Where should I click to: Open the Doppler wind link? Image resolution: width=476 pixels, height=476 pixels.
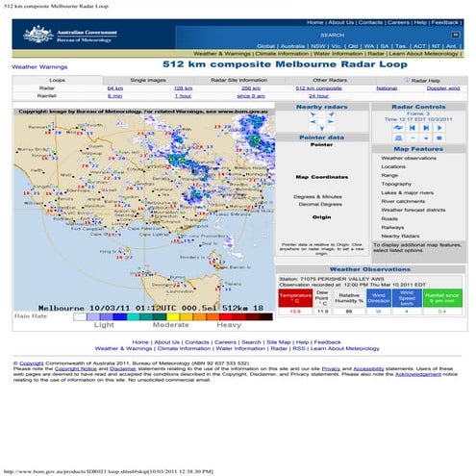[x=443, y=88]
